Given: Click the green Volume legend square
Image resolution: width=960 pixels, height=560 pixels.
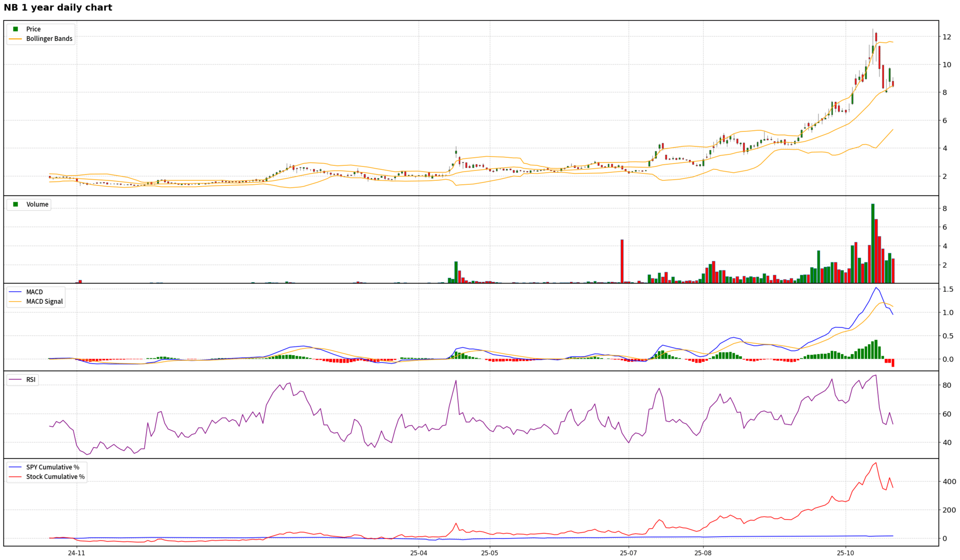Looking at the screenshot, I should tap(15, 204).
